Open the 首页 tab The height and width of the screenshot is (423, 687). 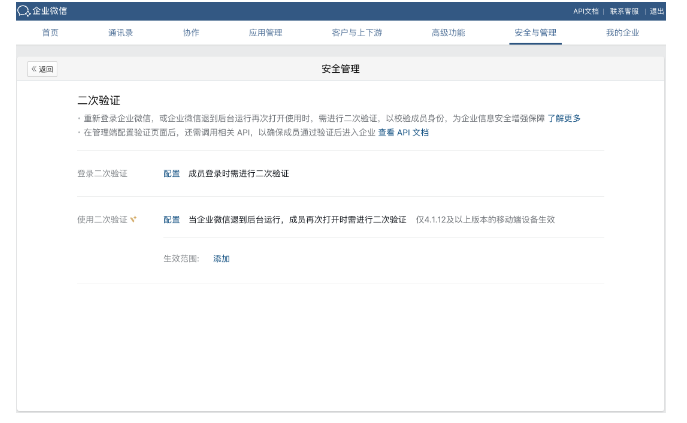coord(50,33)
